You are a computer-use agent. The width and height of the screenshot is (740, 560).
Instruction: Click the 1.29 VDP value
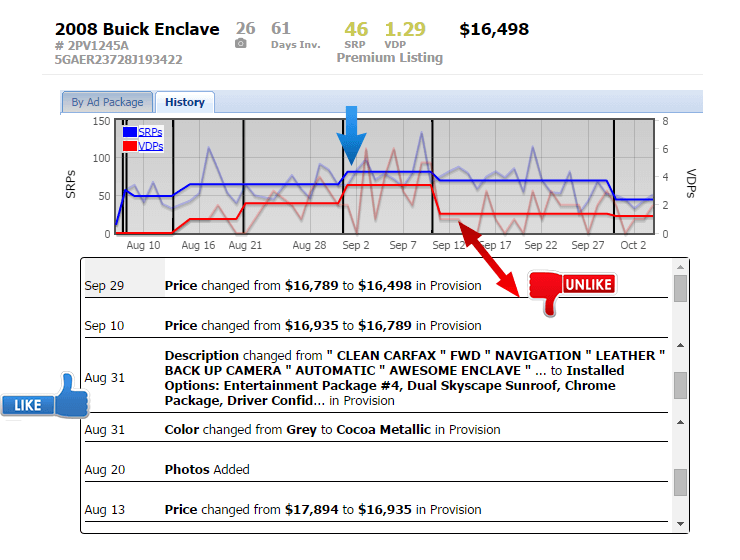pos(405,29)
